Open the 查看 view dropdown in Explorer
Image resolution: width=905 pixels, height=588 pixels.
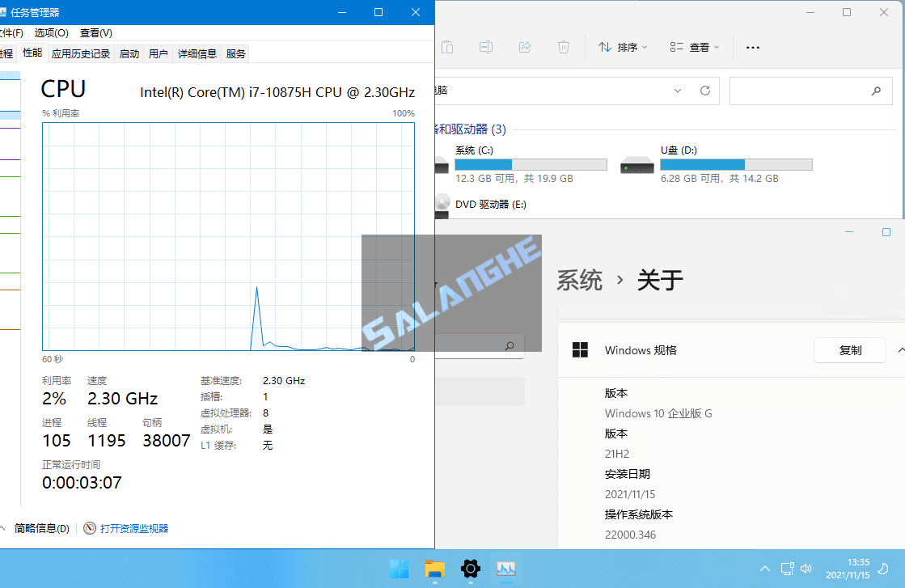pyautogui.click(x=695, y=48)
